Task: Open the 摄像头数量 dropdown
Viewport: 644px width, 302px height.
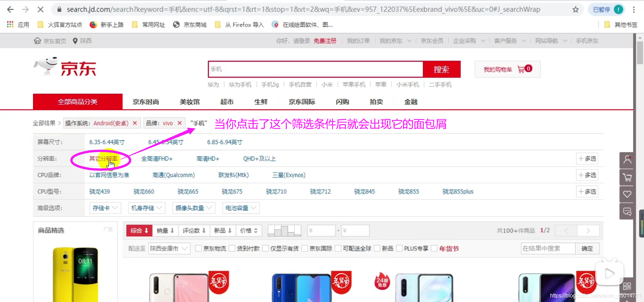Action: pyautogui.click(x=194, y=208)
